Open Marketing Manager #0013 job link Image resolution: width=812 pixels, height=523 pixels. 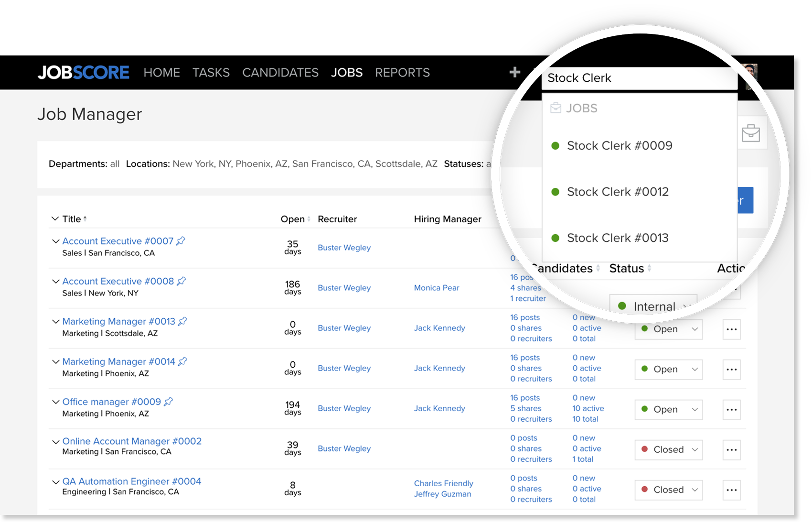119,321
